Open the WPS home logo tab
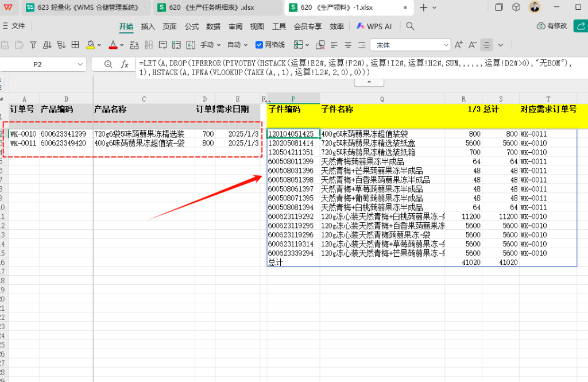 point(8,7)
